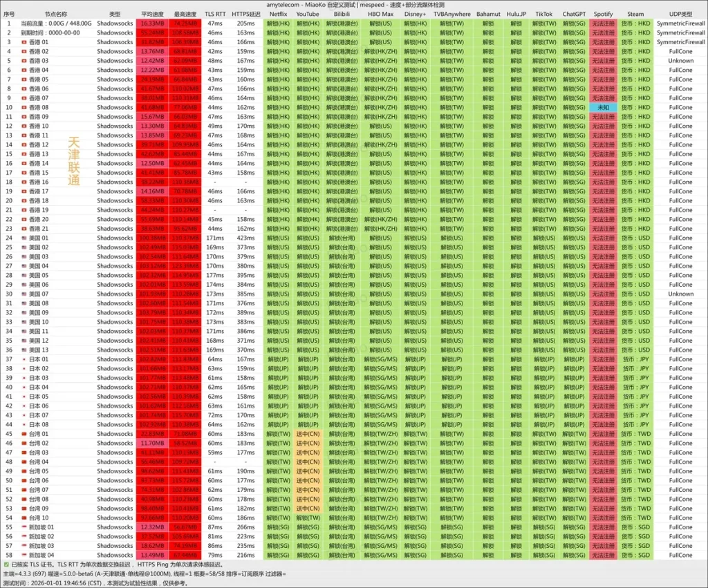The height and width of the screenshot is (588, 708).
Task: Select the Netflix column header
Action: [279, 14]
